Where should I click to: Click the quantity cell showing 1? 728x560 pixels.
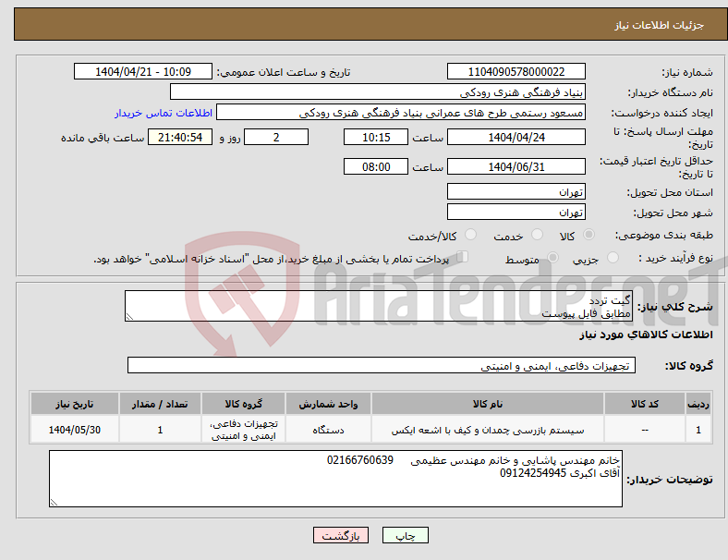click(x=160, y=430)
